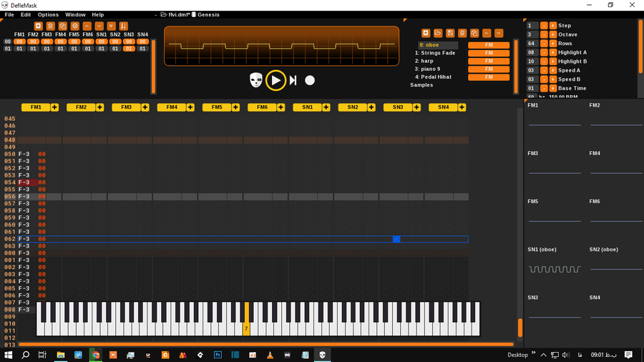
Task: Open the Options menu
Action: click(x=48, y=15)
